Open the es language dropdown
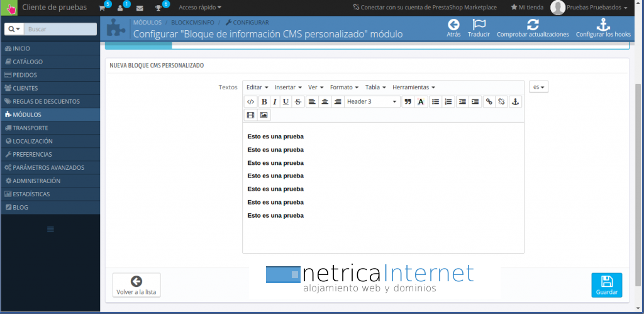The image size is (644, 314). pyautogui.click(x=538, y=87)
